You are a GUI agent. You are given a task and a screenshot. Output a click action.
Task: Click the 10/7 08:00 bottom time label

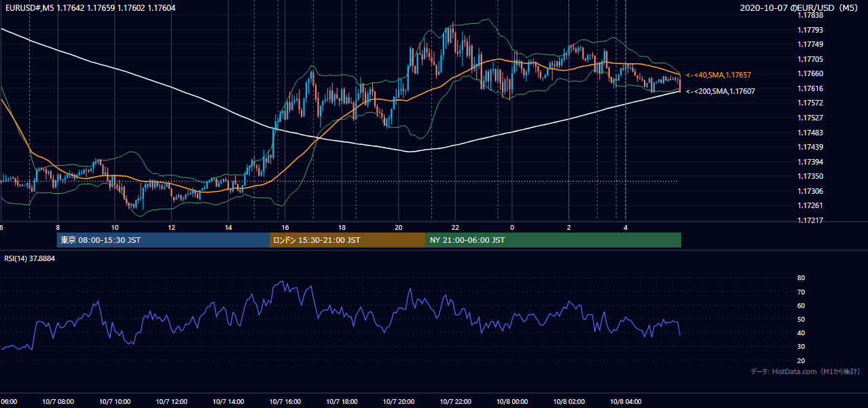click(x=58, y=402)
